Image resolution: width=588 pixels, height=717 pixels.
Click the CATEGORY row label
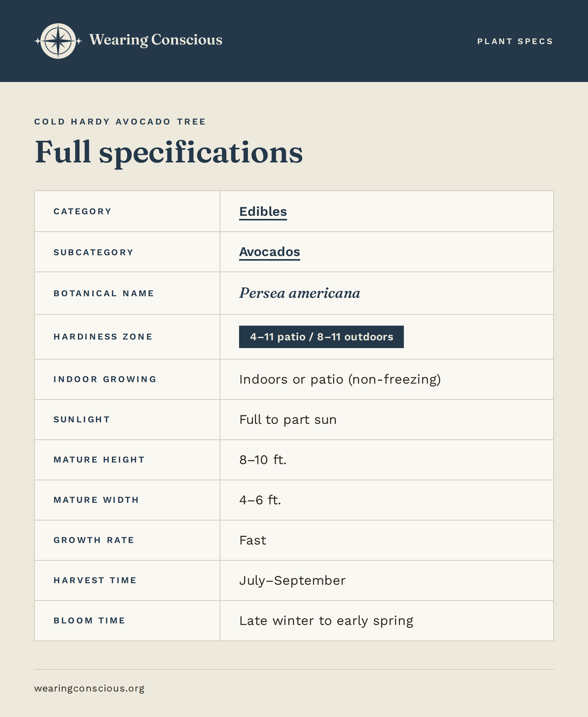coord(82,212)
